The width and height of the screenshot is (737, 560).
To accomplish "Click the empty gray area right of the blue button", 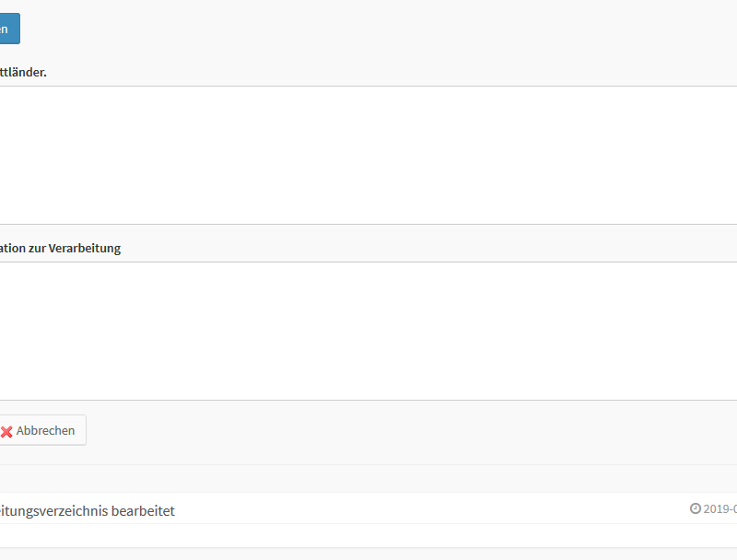I will click(368, 29).
